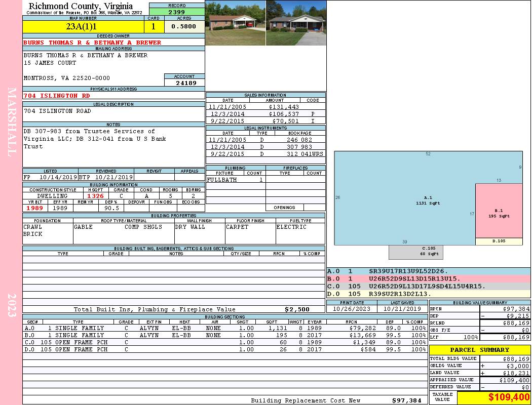This screenshot has width=532, height=405.
Task: Click the green record number 2399
Action: point(176,12)
